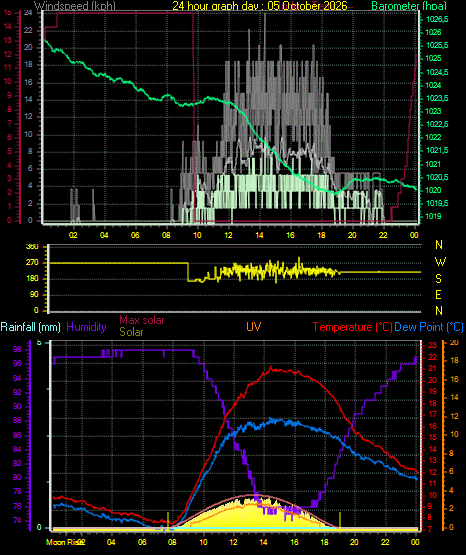Viewport: 466px width, 555px height.
Task: Click temperature scale value 23
Action: [432, 346]
